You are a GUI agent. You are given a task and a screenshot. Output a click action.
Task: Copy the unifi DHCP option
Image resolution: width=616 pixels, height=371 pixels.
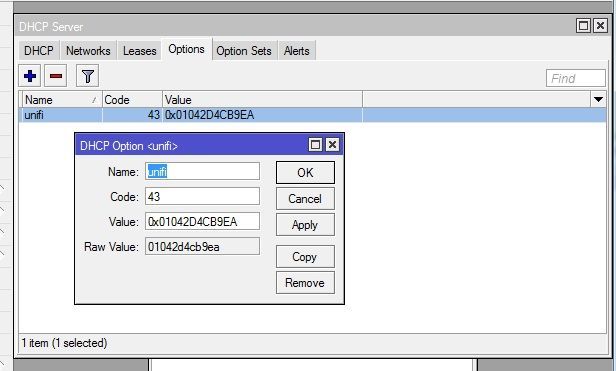coord(305,257)
